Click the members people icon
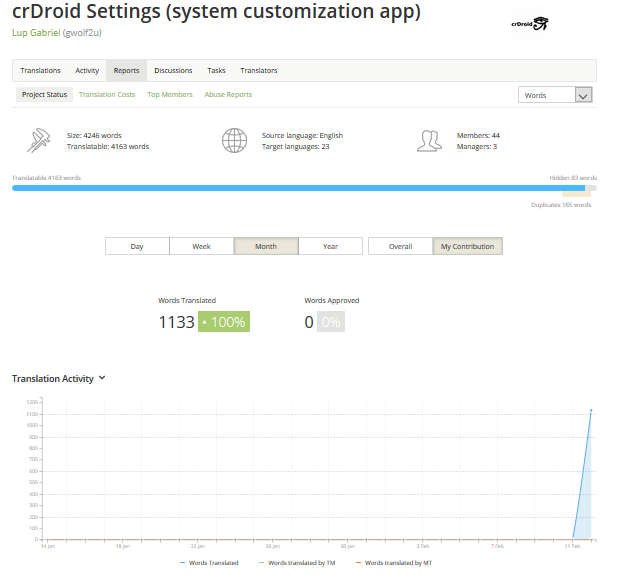 429,141
